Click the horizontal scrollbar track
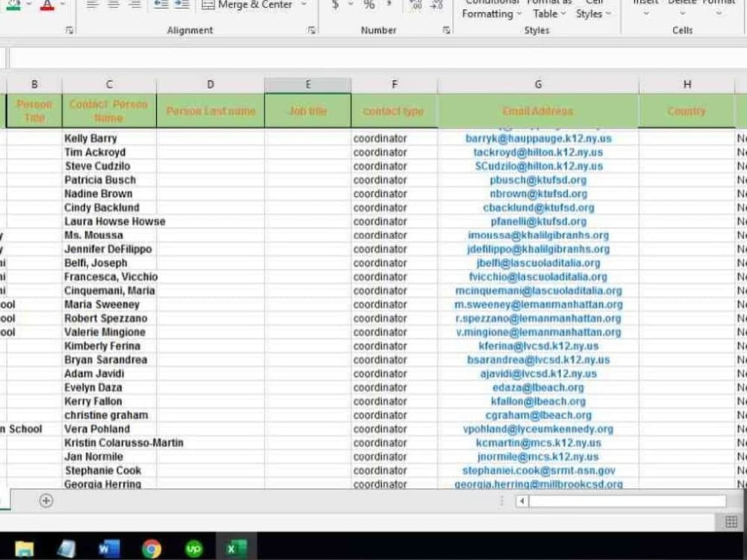Screen dimensions: 747x560 (627, 501)
